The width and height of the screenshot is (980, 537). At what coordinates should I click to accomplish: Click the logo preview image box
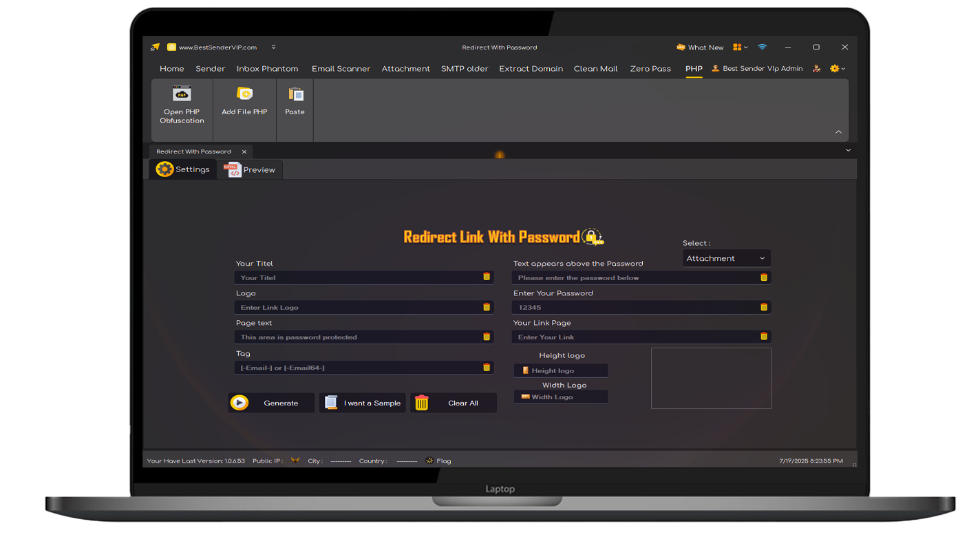pyautogui.click(x=711, y=378)
